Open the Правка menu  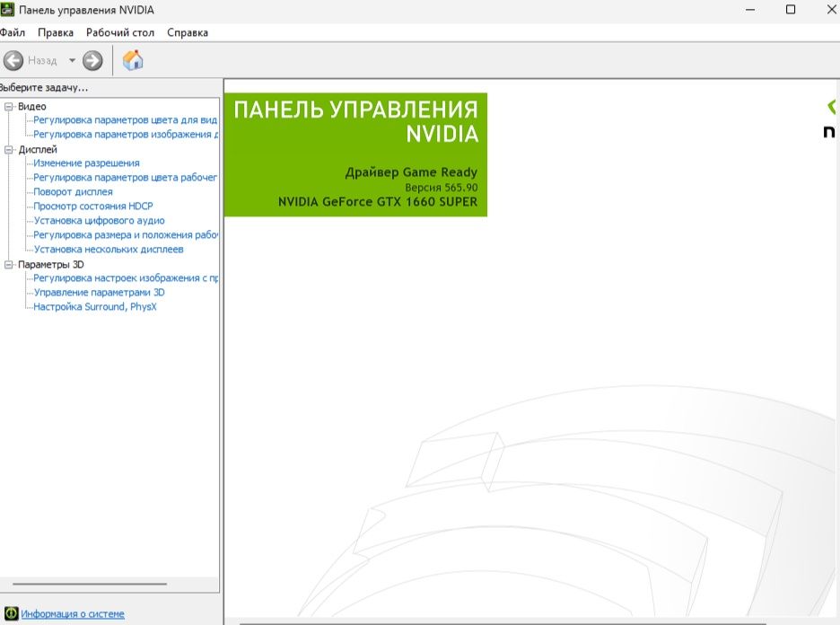point(56,32)
